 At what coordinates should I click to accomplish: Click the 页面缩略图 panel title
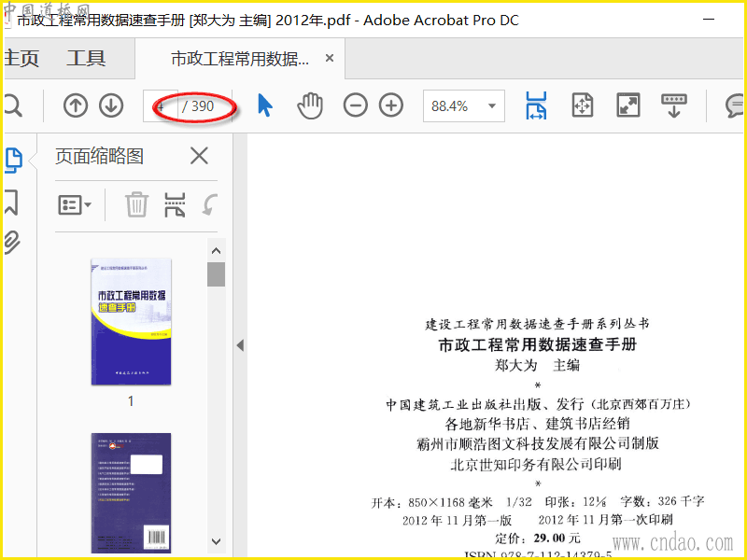pyautogui.click(x=99, y=156)
